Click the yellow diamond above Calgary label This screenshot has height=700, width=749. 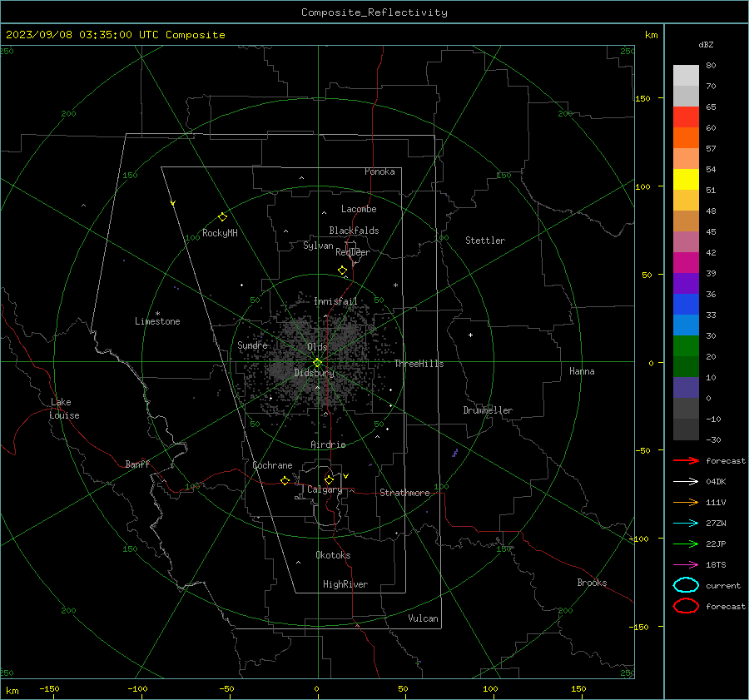click(x=329, y=479)
